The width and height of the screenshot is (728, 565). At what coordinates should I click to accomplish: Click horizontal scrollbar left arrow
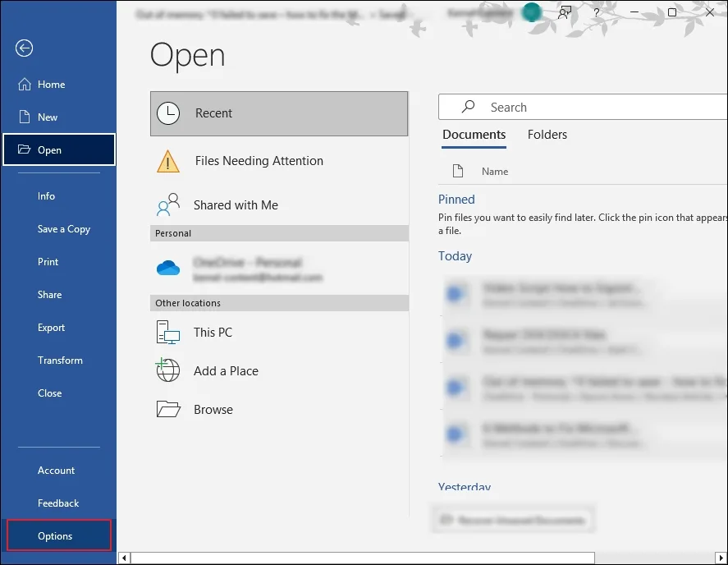pyautogui.click(x=124, y=558)
